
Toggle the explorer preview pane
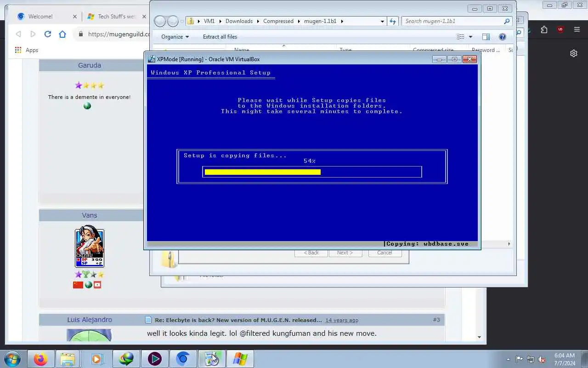coord(486,37)
